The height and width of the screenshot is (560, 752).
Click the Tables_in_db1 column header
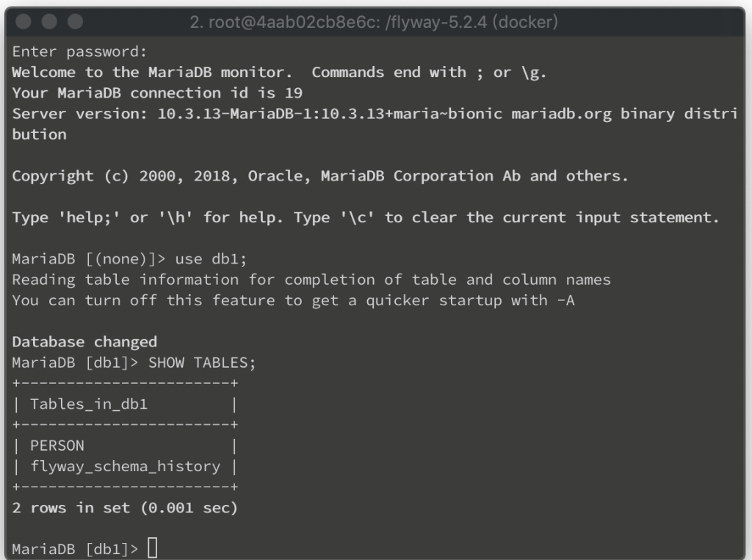pos(89,404)
